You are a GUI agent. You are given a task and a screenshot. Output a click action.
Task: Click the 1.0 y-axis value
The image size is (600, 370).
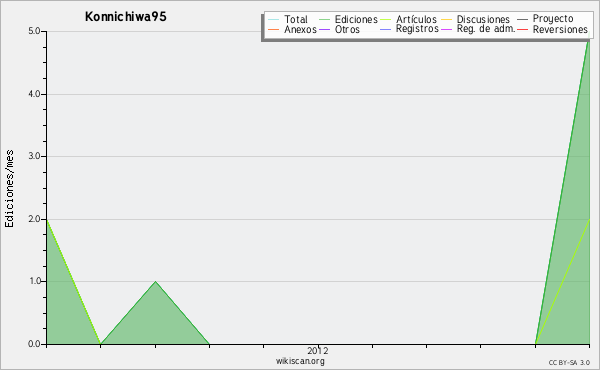click(34, 281)
